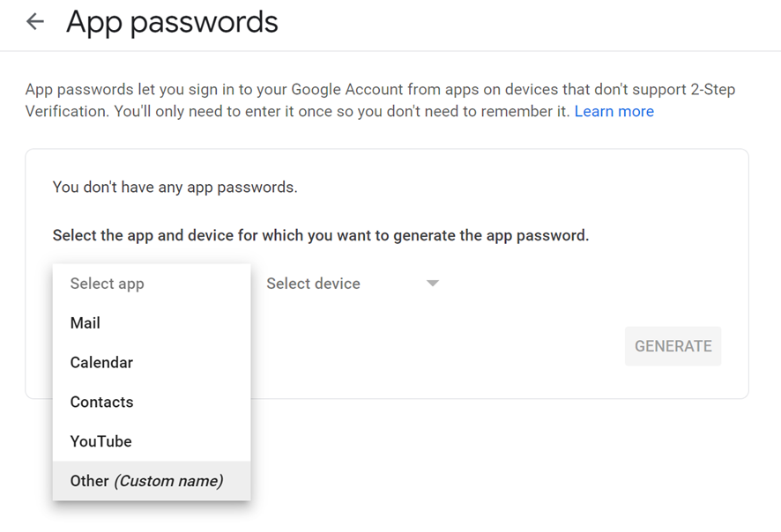Click the App passwords page heading
This screenshot has height=532, width=781.
pos(172,22)
